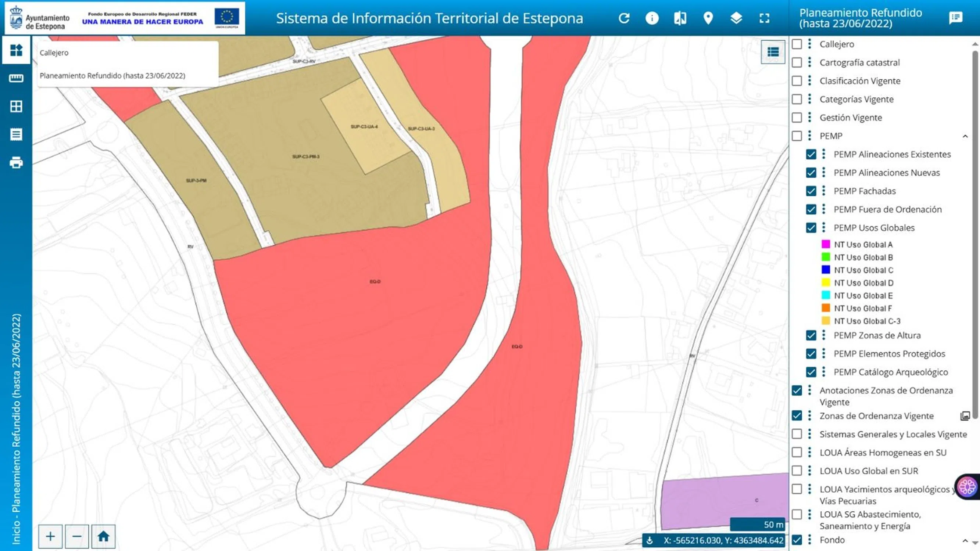Collapse the Fondo layer group
Viewport: 980px width, 551px height.
[965, 540]
